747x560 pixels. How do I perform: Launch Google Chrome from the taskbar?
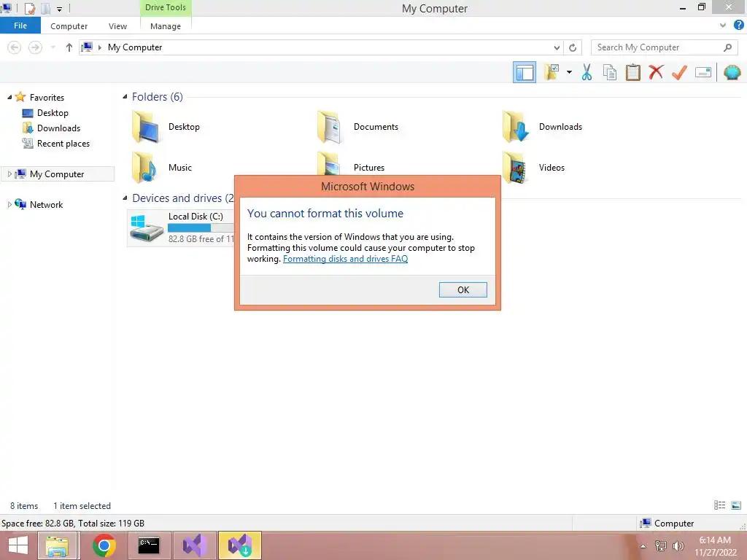[104, 545]
